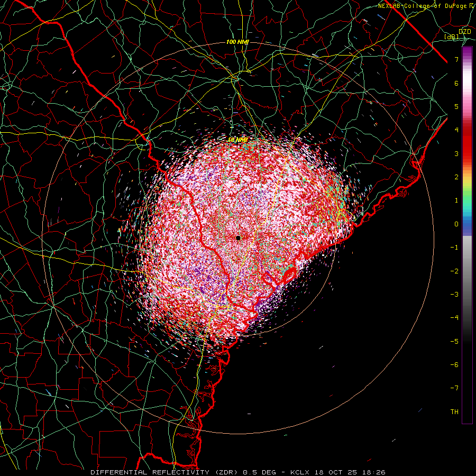Click the '-1' value on color scale
This screenshot has height=476, width=476.
(454, 248)
